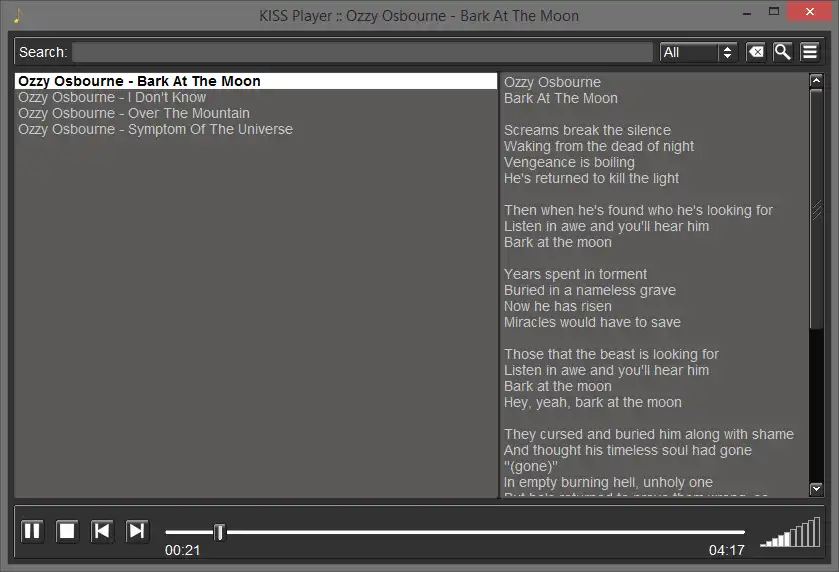Click lyric line "Years spent in torment"

coord(575,274)
